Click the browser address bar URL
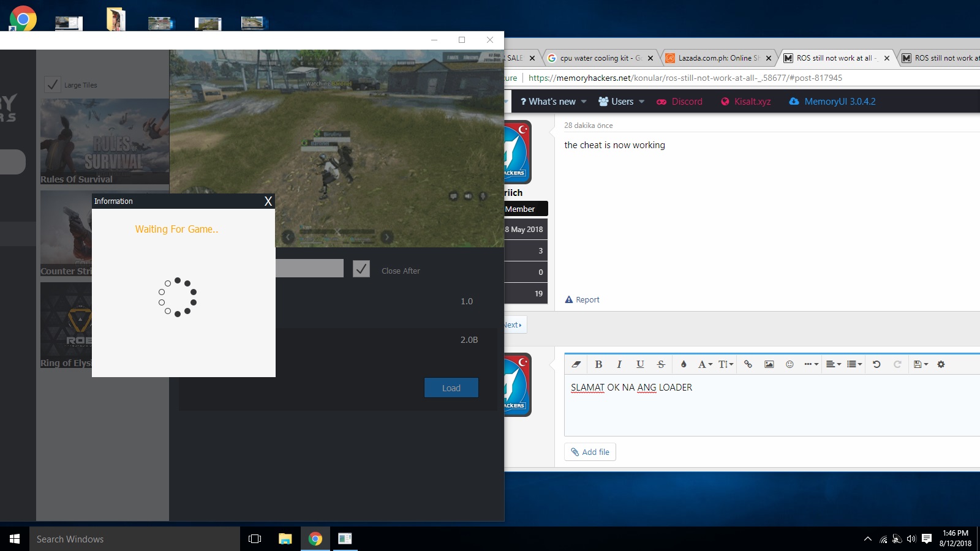This screenshot has height=551, width=980. point(685,78)
